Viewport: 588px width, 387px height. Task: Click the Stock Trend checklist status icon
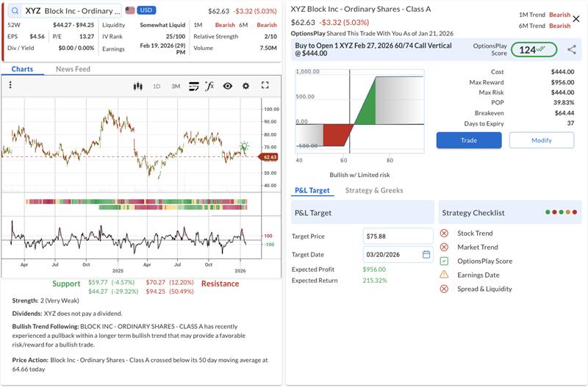pos(444,234)
